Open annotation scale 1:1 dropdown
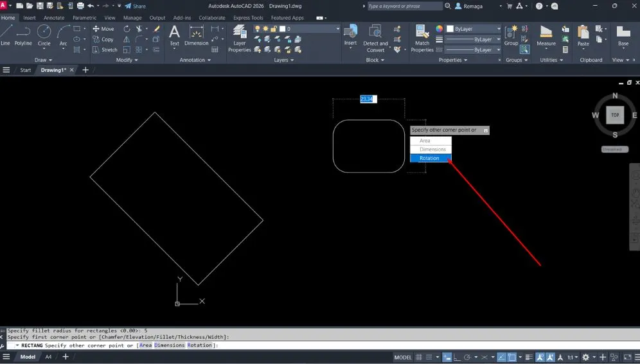 tap(572, 357)
